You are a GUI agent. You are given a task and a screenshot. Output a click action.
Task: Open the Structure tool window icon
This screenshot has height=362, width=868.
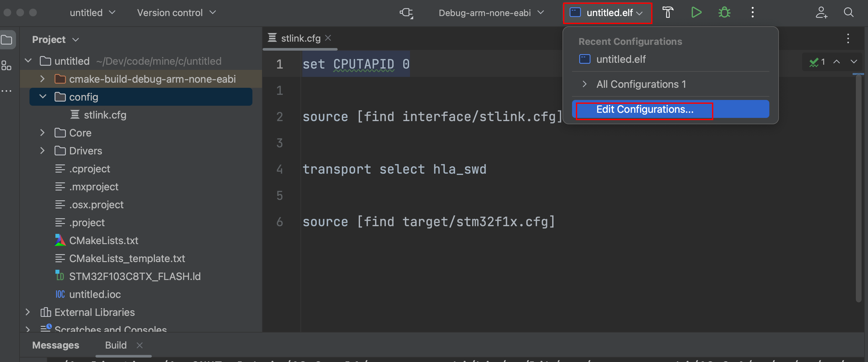click(6, 65)
